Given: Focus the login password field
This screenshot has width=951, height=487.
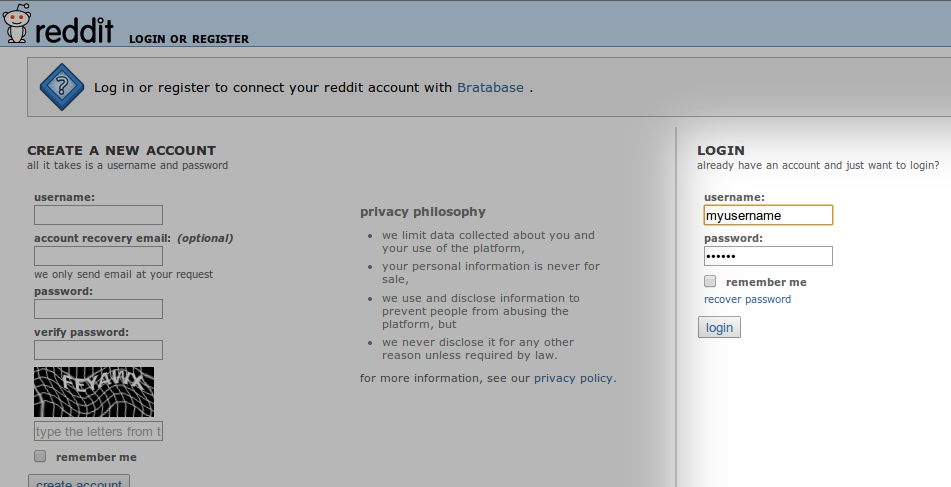Looking at the screenshot, I should pyautogui.click(x=768, y=256).
